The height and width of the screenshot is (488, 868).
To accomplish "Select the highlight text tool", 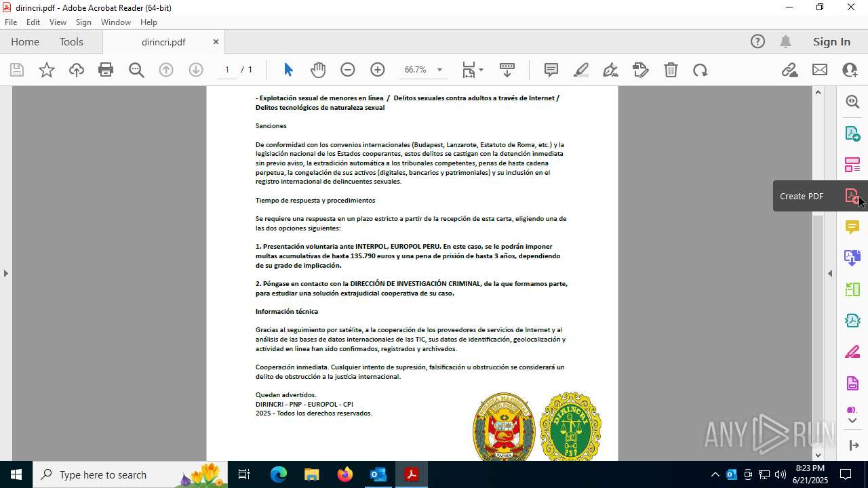I will pos(581,70).
